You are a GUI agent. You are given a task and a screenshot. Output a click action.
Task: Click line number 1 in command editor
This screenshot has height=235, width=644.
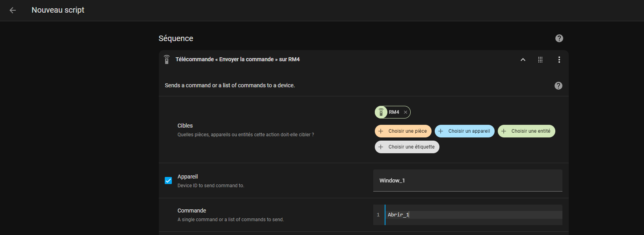pos(378,215)
